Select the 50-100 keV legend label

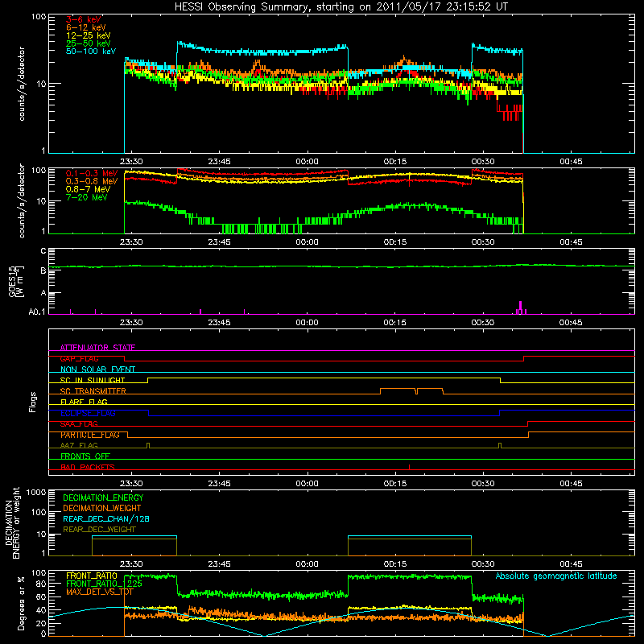pyautogui.click(x=91, y=51)
